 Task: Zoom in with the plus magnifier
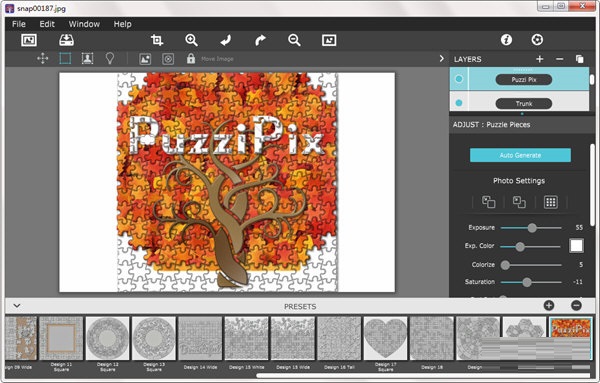191,40
